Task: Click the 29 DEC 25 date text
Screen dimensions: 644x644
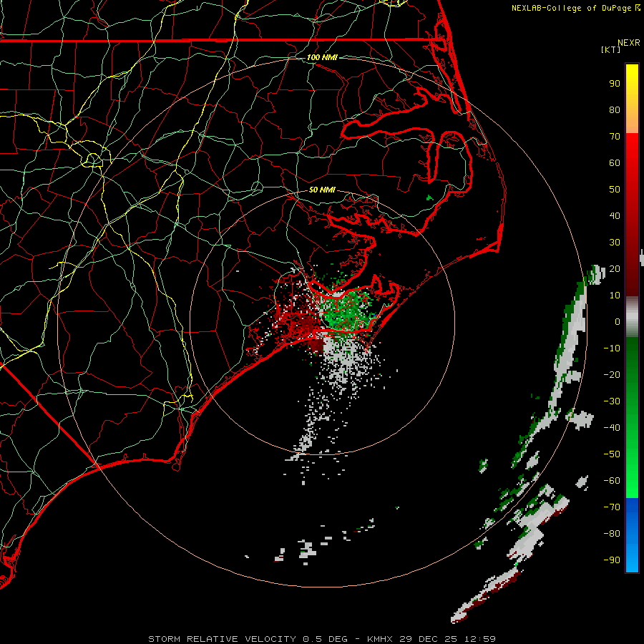Action: click(429, 639)
